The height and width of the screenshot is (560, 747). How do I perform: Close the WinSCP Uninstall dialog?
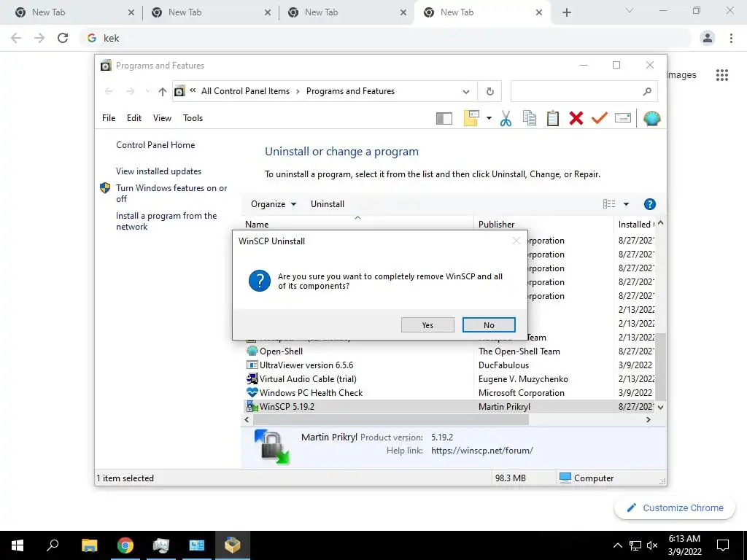point(516,241)
